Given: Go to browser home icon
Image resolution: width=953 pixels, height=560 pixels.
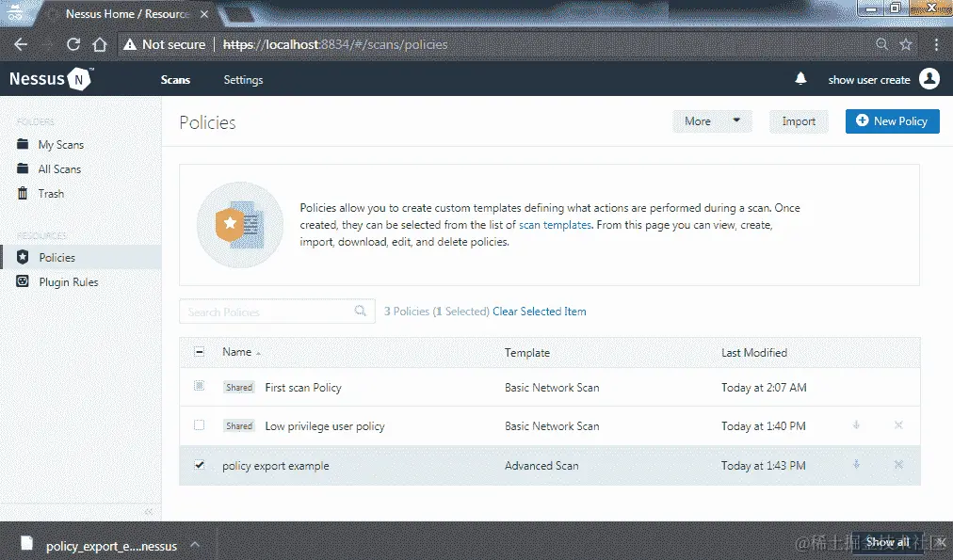Looking at the screenshot, I should [x=100, y=44].
